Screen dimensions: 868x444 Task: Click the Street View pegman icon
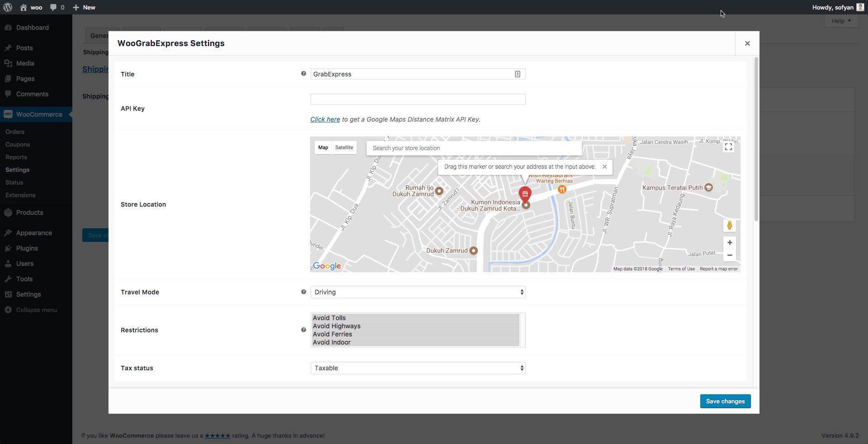729,225
